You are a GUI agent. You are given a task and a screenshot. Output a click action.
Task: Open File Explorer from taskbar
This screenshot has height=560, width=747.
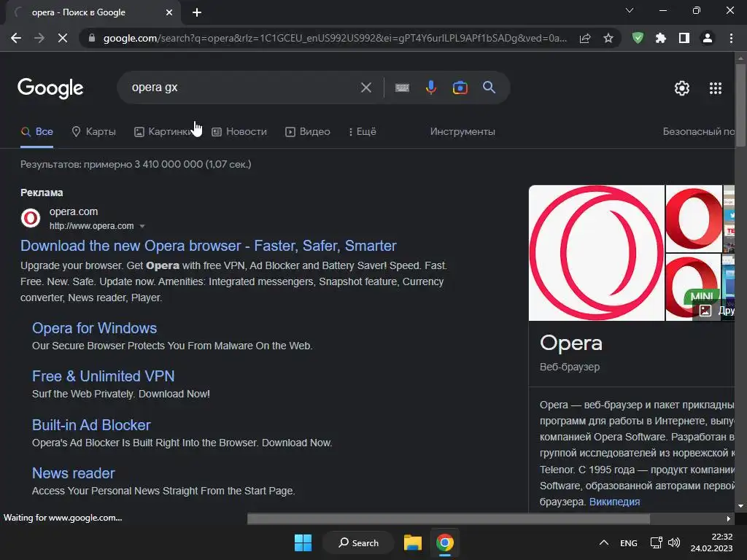[413, 542]
